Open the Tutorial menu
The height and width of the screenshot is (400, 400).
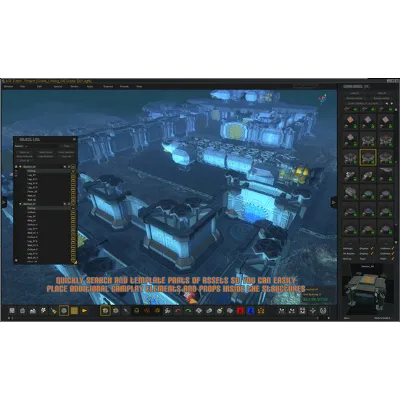click(x=108, y=86)
